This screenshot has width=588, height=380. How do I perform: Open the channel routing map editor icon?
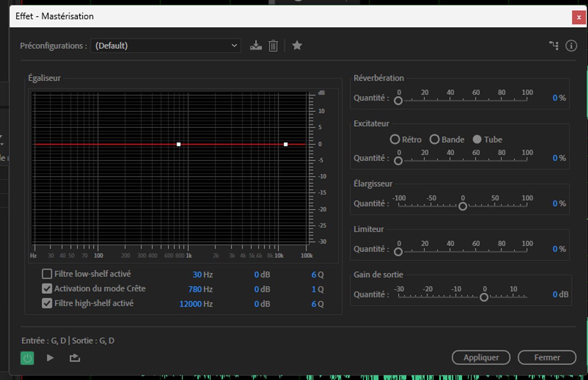pyautogui.click(x=554, y=45)
